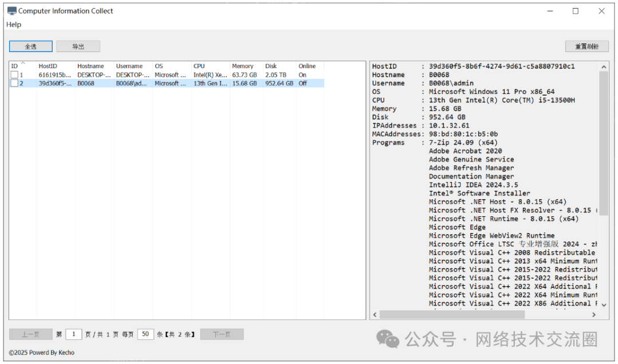Click the 全选 select-all button
Screen dimensions: 618x364
31,46
